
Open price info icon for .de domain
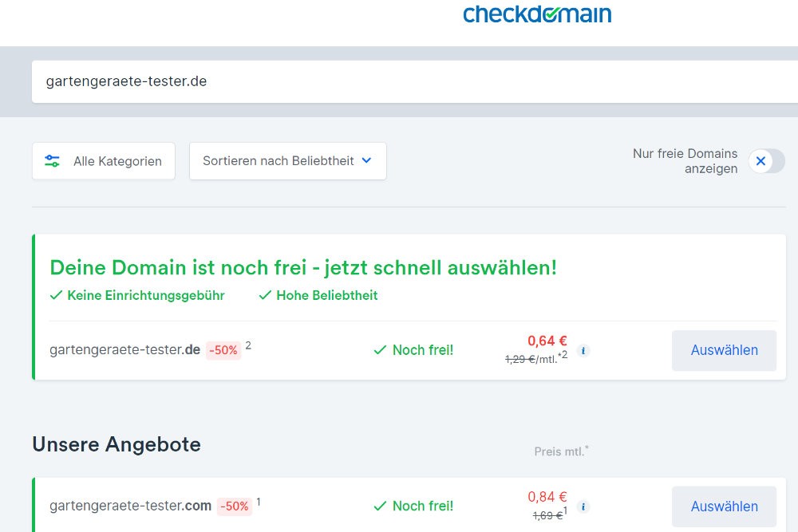tap(583, 351)
